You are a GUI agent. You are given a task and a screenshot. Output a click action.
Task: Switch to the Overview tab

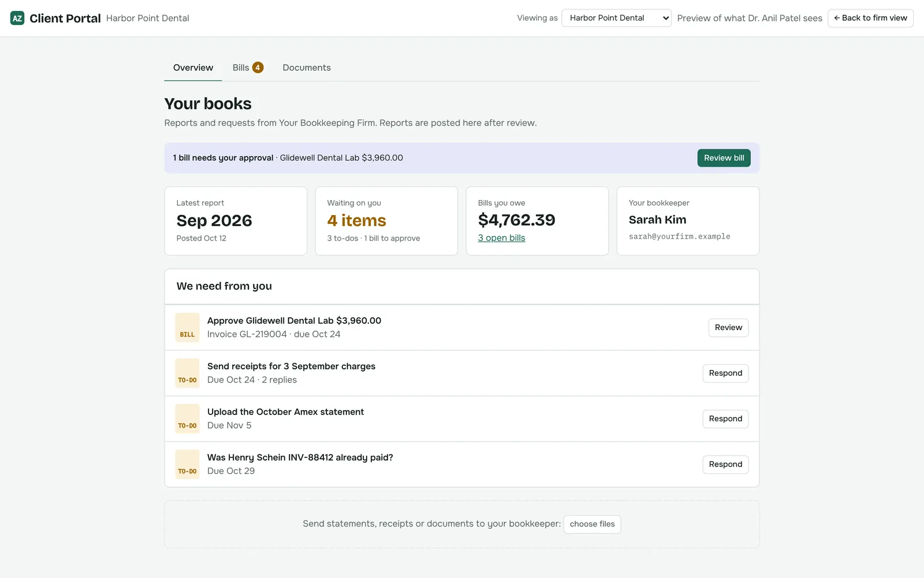(x=193, y=68)
